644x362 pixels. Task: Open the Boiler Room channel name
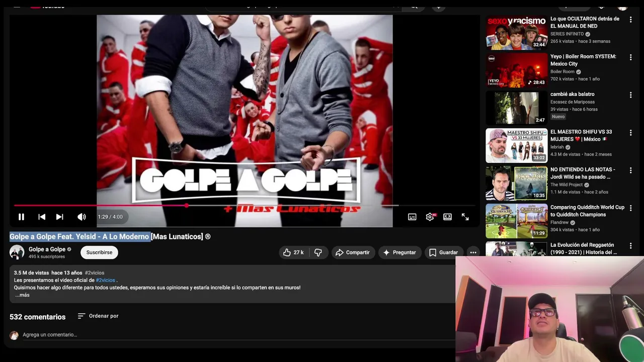click(x=562, y=71)
